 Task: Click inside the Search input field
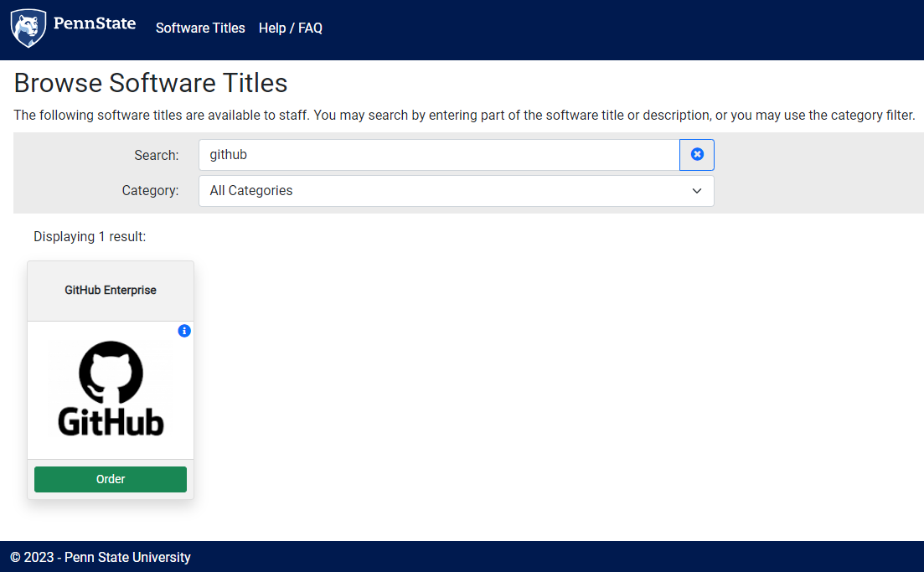click(436, 154)
